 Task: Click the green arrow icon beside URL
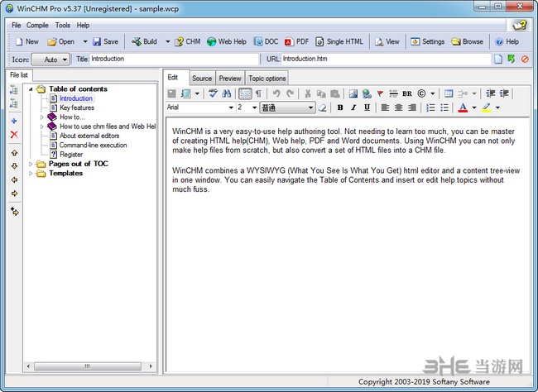click(512, 59)
